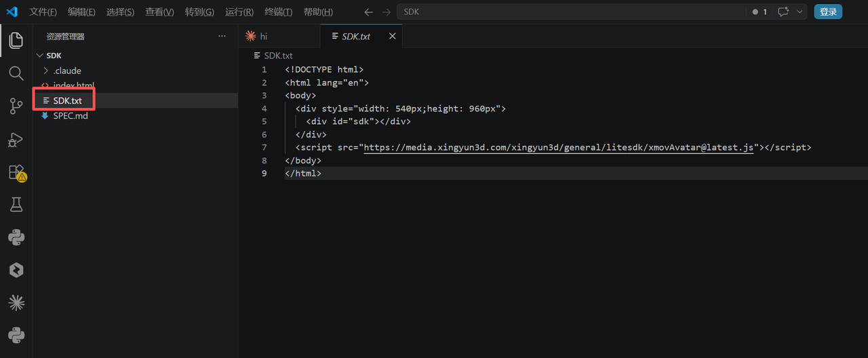Screen dimensions: 868x358
Task: Click the 登录 sign-in button
Action: [828, 12]
